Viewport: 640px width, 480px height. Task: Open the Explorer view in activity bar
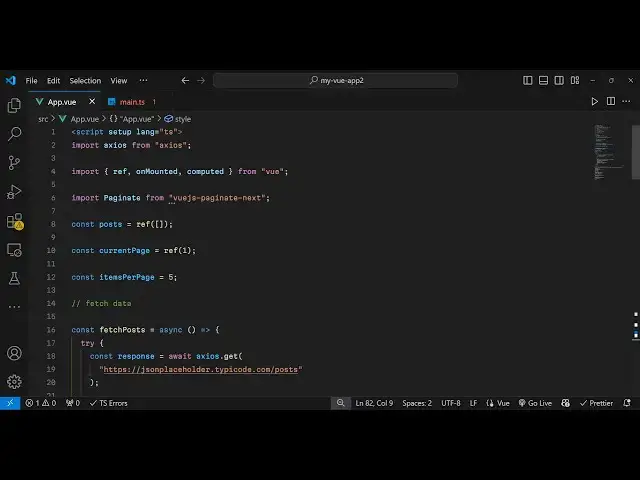pos(14,105)
